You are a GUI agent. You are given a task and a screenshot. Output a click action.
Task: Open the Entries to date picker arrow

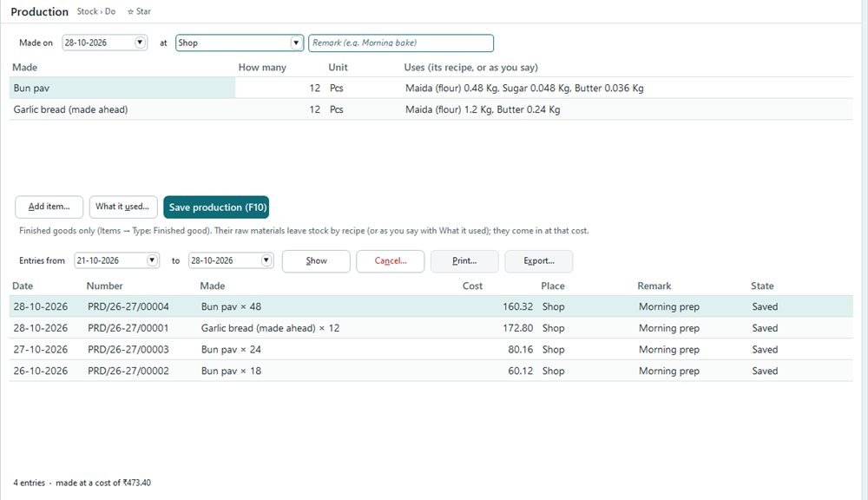coord(266,260)
